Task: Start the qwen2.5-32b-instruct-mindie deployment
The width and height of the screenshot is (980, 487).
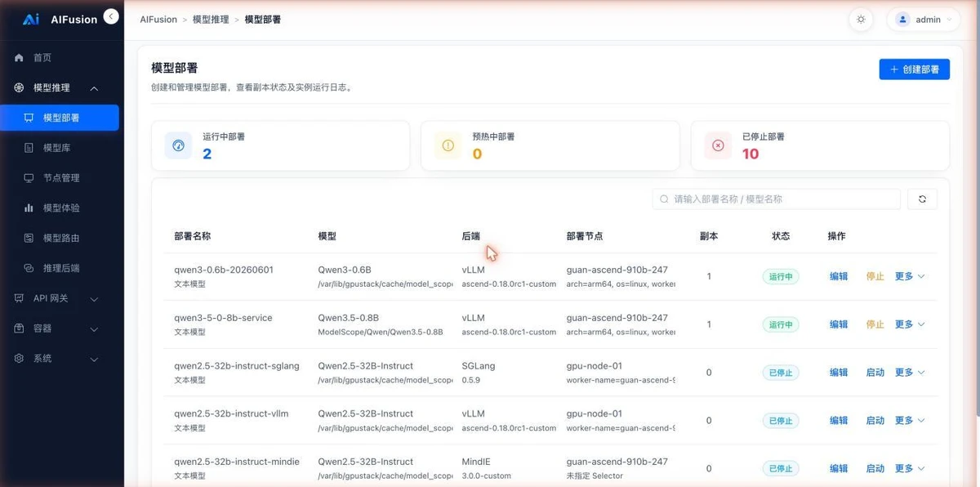Action: point(875,469)
